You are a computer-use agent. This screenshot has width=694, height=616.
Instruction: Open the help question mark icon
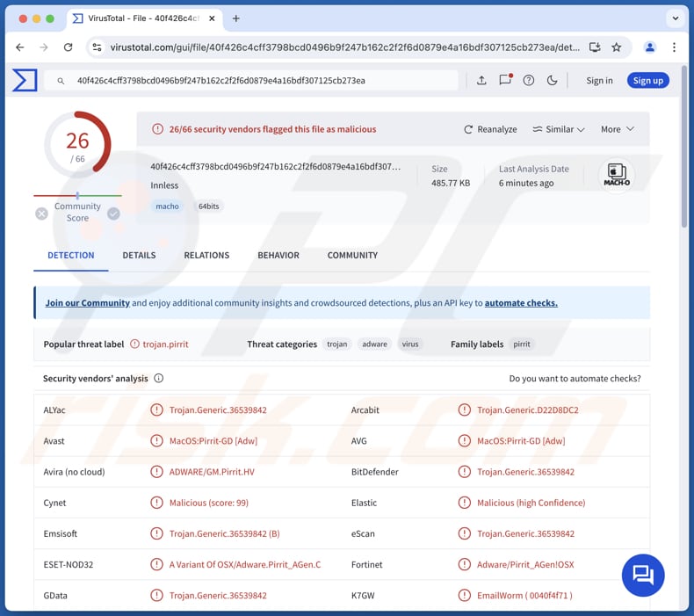click(529, 80)
